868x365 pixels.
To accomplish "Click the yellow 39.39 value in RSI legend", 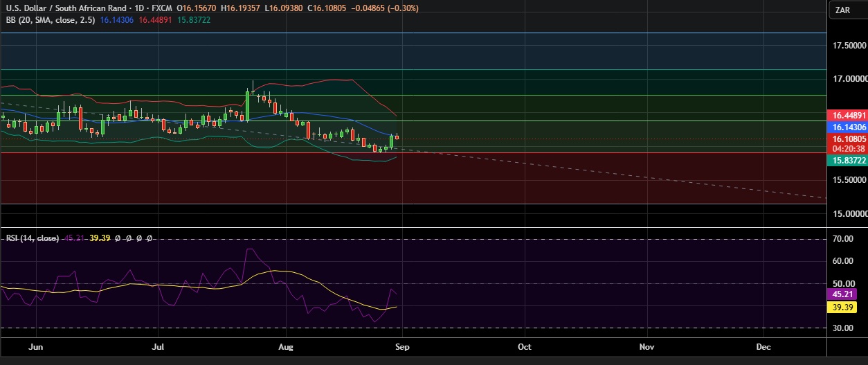I will pyautogui.click(x=100, y=238).
